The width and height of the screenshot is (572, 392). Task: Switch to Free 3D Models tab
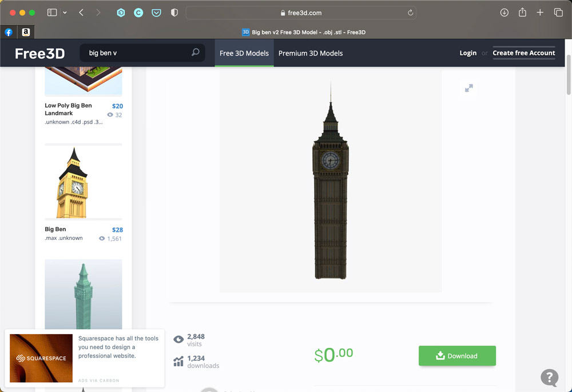pos(244,53)
